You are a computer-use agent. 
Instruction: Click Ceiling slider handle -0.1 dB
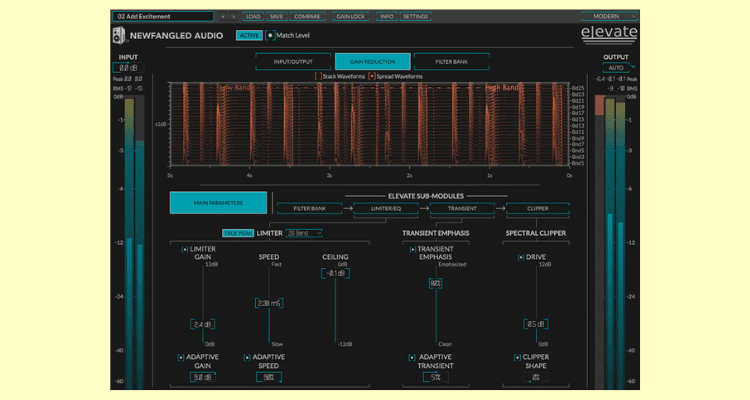click(335, 273)
